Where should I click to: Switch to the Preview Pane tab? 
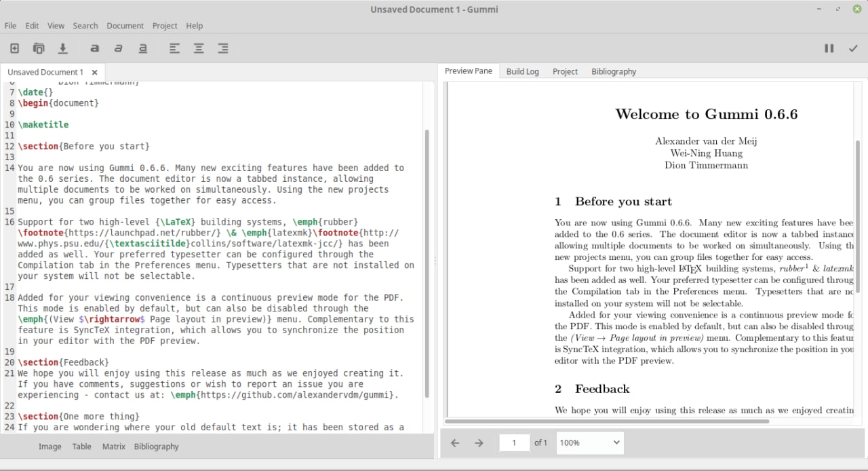click(x=469, y=71)
